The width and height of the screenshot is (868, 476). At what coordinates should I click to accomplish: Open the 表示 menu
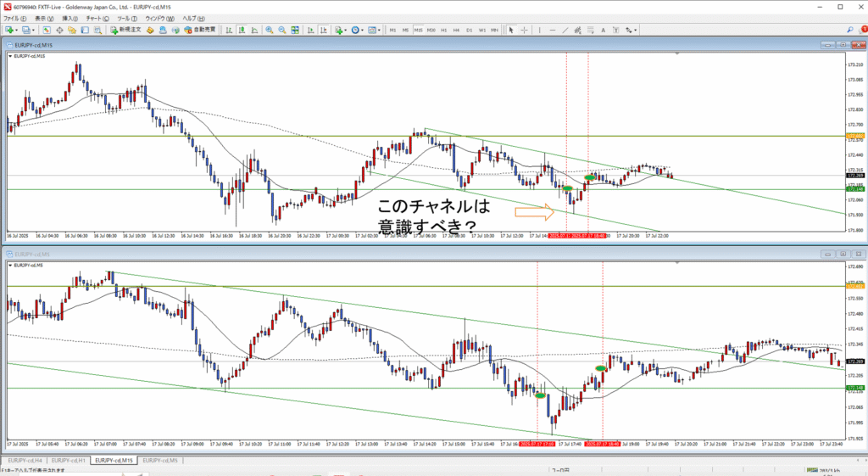44,19
